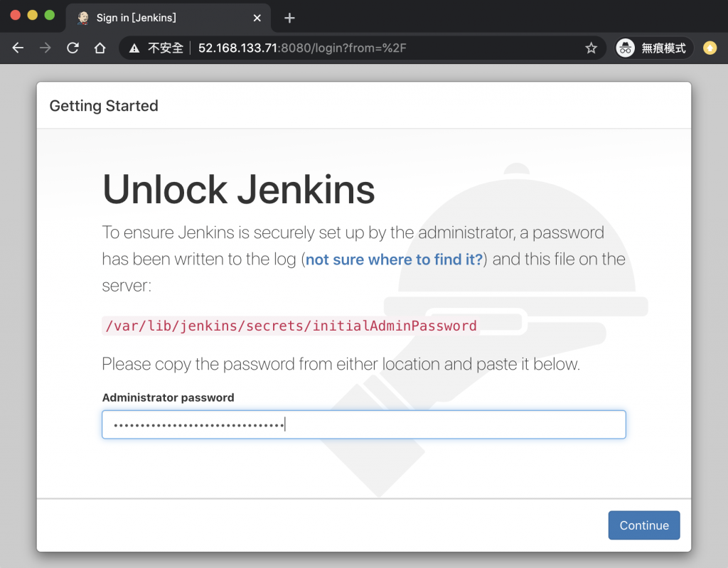Open the incognito mode indicator 無痕模式
The width and height of the screenshot is (728, 568).
654,48
